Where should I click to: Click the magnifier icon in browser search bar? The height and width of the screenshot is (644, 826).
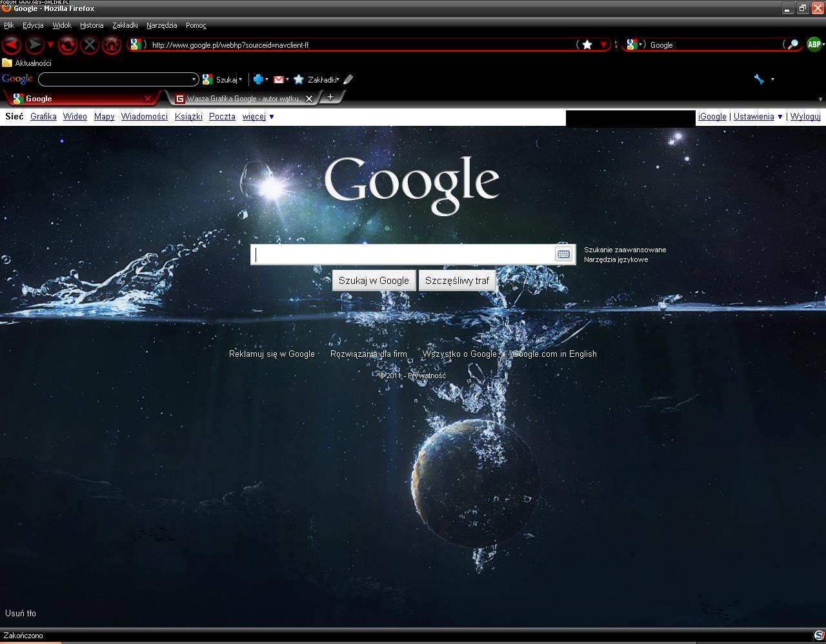(792, 45)
